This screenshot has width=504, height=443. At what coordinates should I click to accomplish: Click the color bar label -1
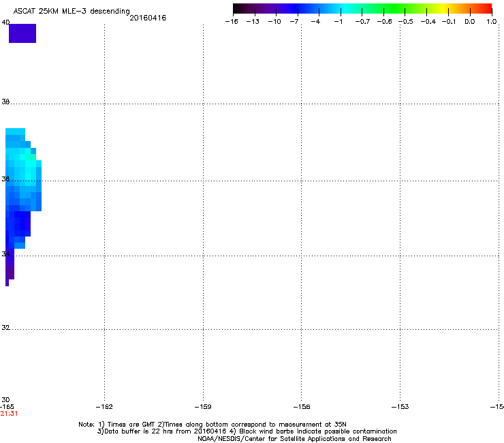(338, 22)
